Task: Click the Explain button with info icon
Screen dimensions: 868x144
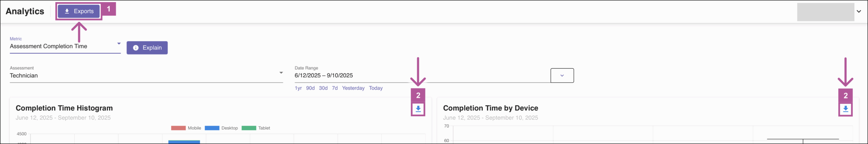Action: (x=147, y=48)
